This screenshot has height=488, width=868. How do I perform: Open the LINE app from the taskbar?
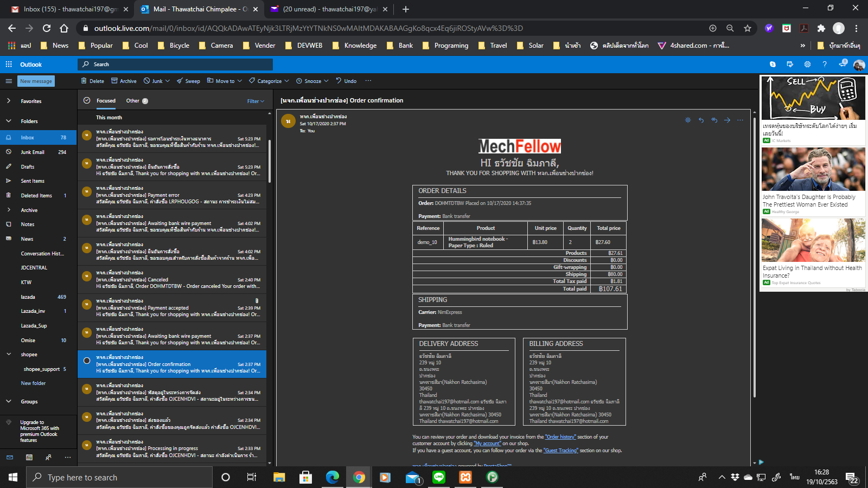(x=439, y=477)
